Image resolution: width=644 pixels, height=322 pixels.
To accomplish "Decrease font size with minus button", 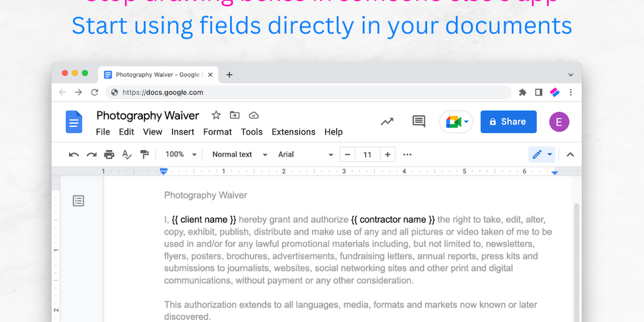I will 347,155.
